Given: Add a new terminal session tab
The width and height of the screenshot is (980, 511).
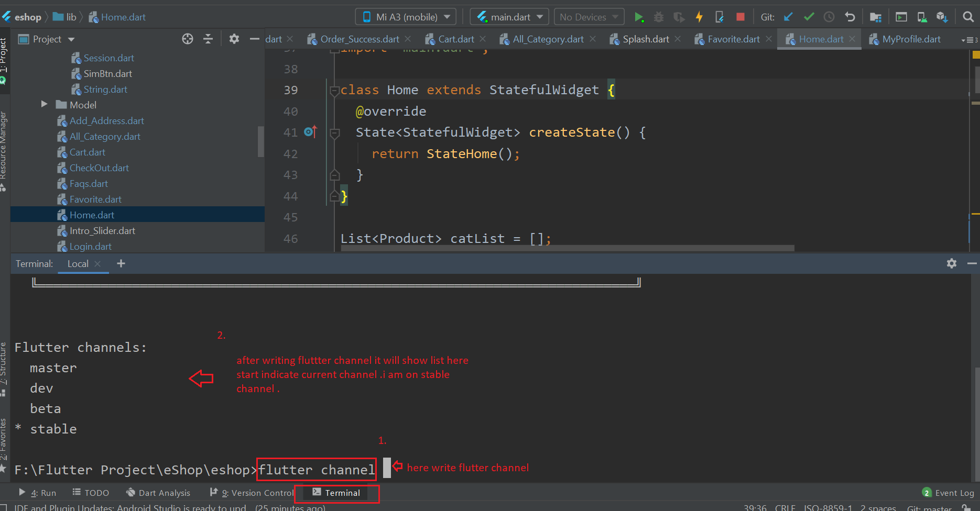Looking at the screenshot, I should pyautogui.click(x=121, y=263).
